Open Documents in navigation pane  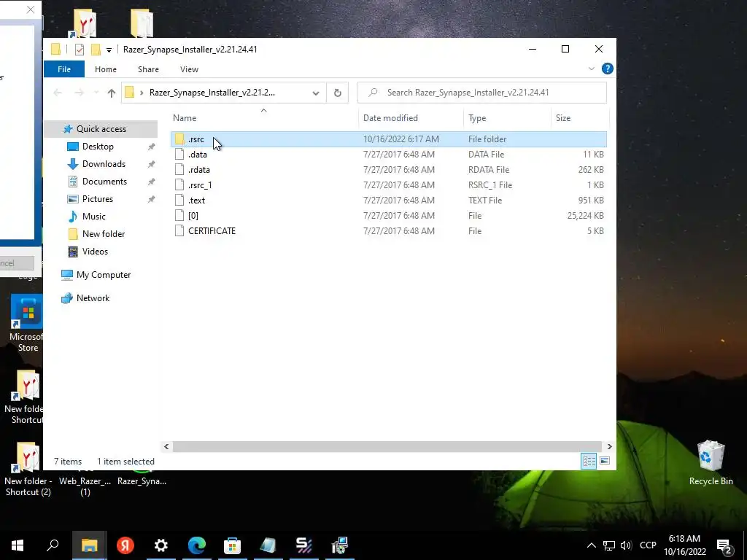pyautogui.click(x=104, y=182)
